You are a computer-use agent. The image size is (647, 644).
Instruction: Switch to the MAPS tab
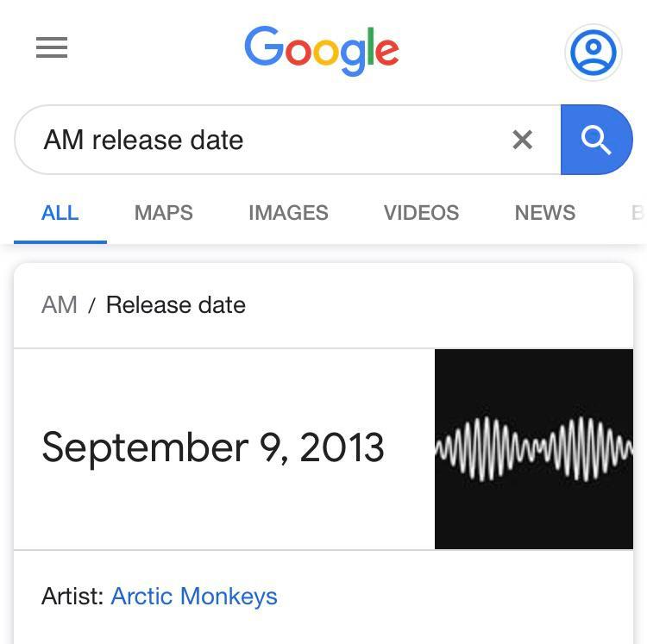[x=163, y=213]
